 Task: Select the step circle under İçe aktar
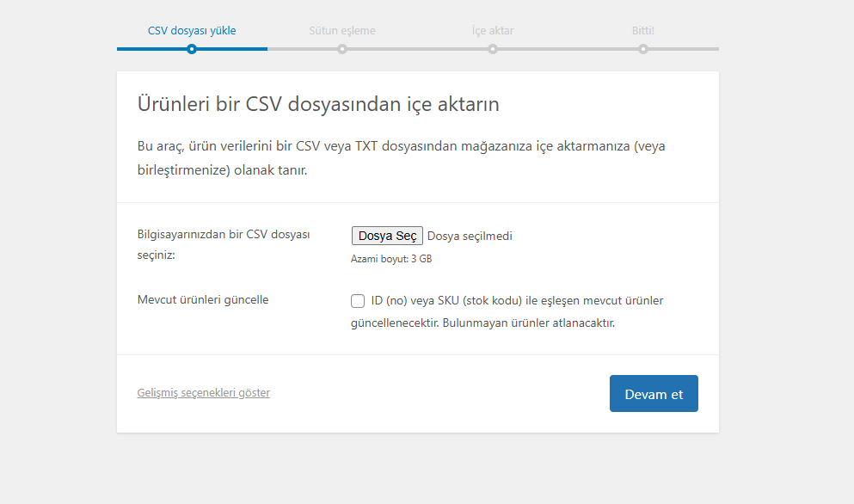coord(493,49)
